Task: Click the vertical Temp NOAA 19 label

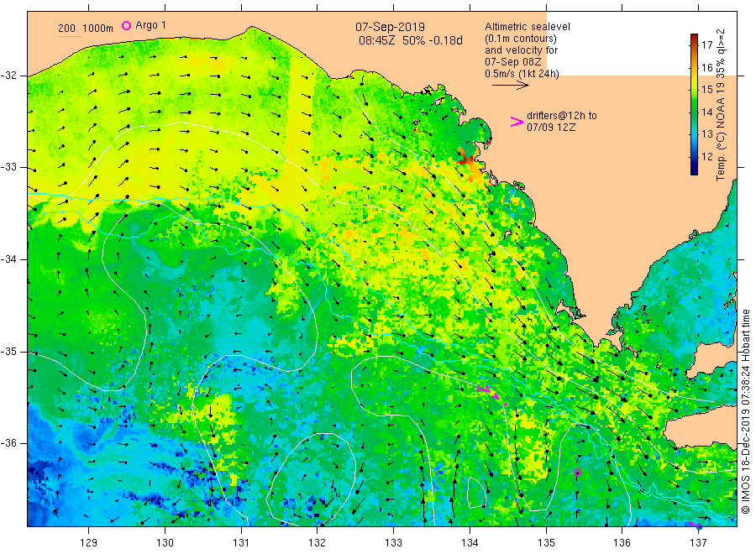Action: (721, 105)
